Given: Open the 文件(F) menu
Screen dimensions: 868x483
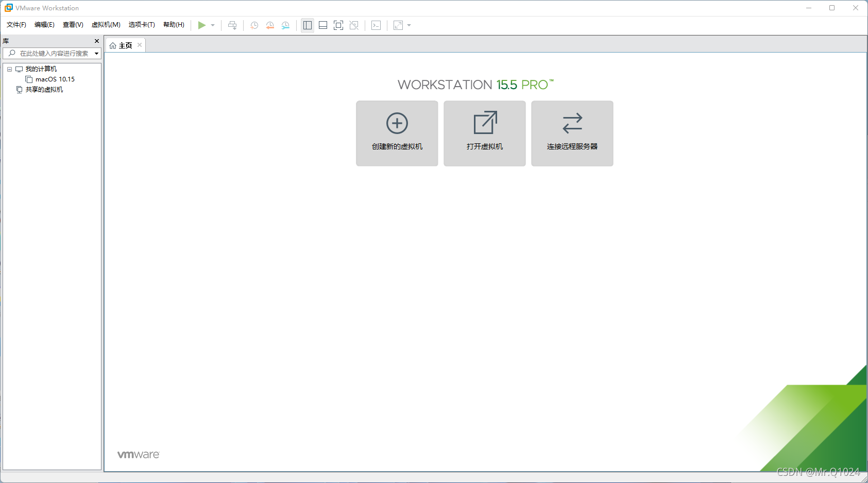Looking at the screenshot, I should tap(16, 25).
